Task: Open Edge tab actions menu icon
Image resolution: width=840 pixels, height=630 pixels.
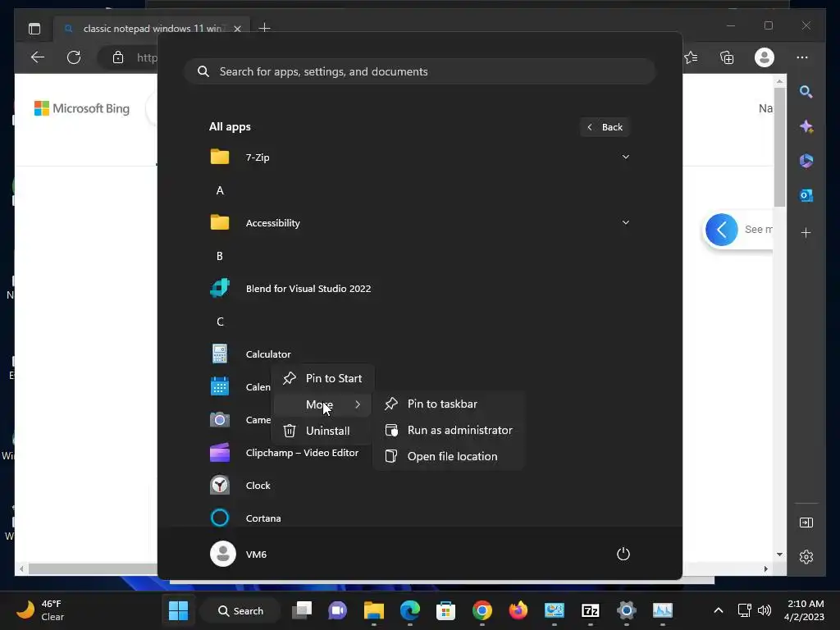Action: tap(34, 29)
